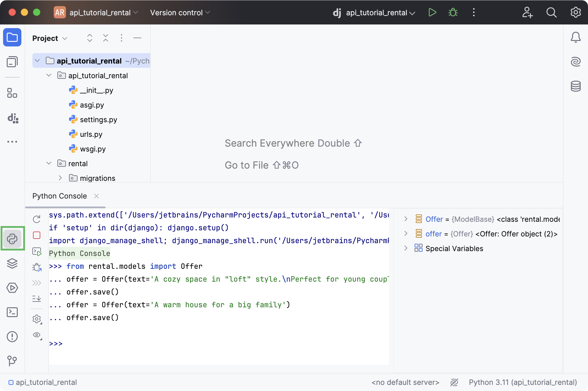
Task: Expand the Offer variable in the debugger panel
Action: 406,219
